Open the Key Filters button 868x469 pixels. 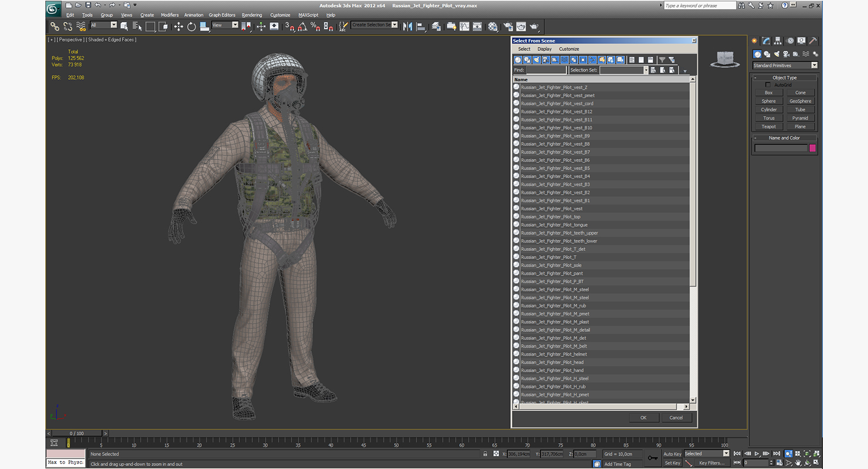(712, 463)
